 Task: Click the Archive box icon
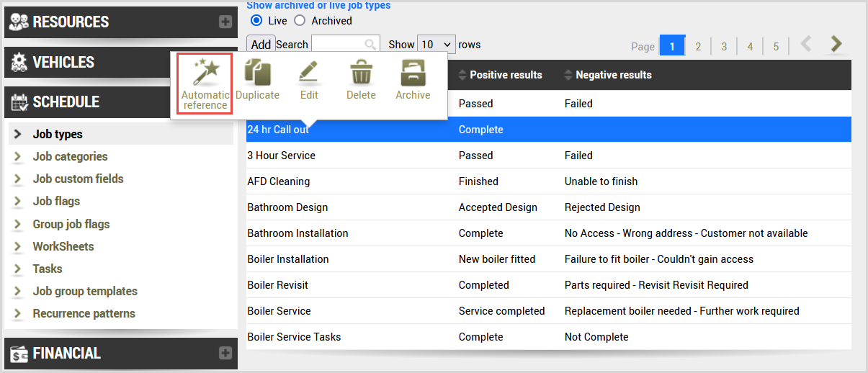tap(413, 73)
